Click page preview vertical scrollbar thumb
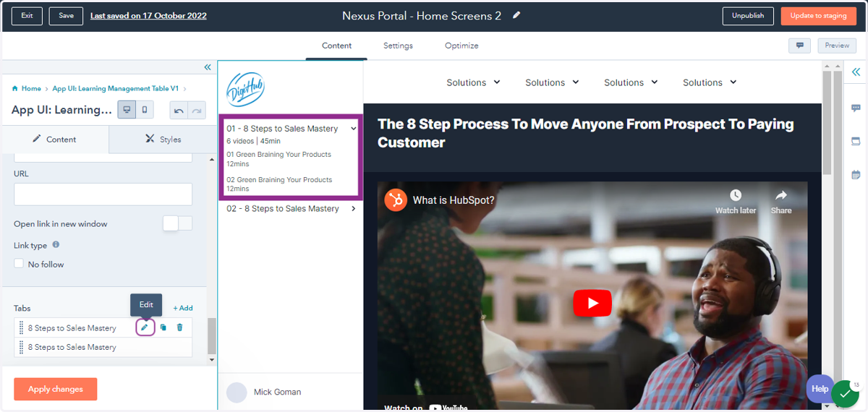The image size is (868, 412). click(827, 121)
